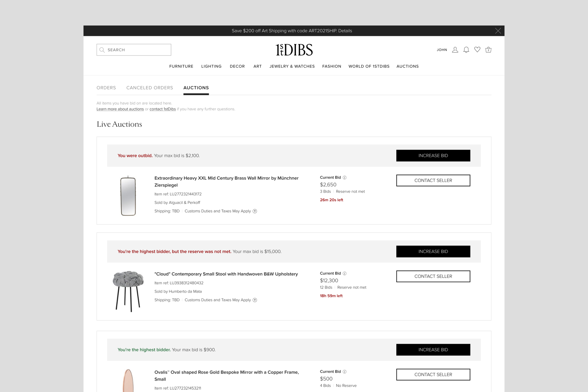Open the Details link in promo banner
This screenshot has width=588, height=392.
tap(345, 31)
